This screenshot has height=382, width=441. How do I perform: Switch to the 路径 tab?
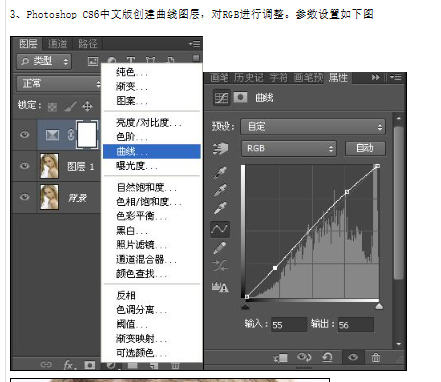click(x=87, y=44)
